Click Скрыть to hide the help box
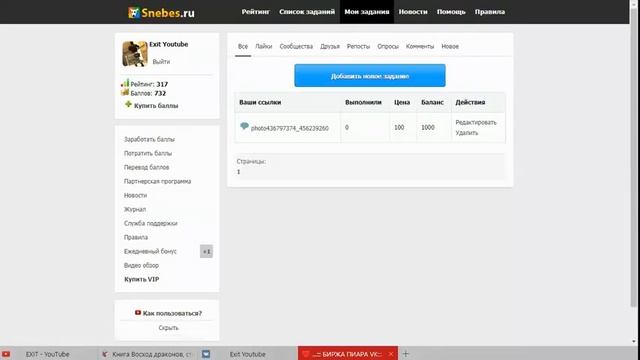This screenshot has height=360, width=640. click(168, 328)
